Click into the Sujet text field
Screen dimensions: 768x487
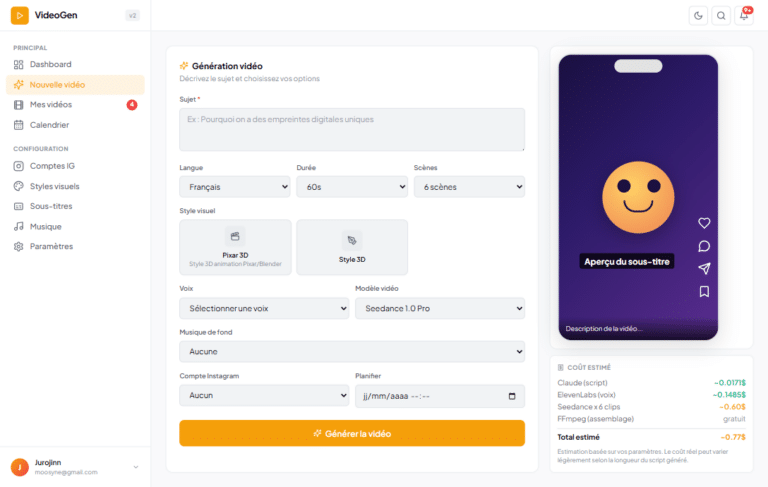point(352,130)
